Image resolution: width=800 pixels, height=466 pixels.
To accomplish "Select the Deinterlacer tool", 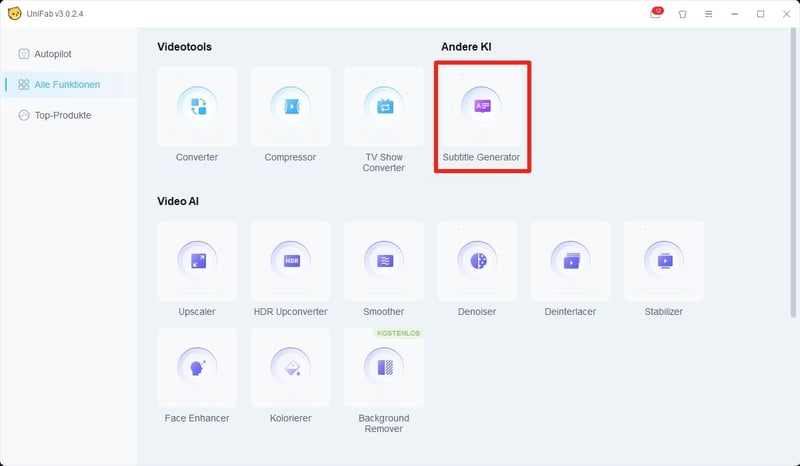I will pos(570,261).
